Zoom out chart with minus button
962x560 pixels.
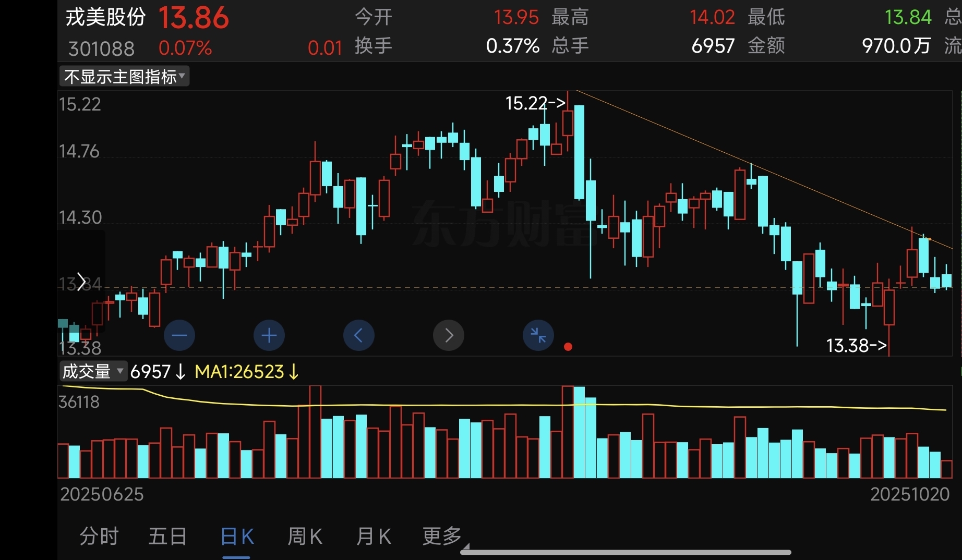pos(179,335)
